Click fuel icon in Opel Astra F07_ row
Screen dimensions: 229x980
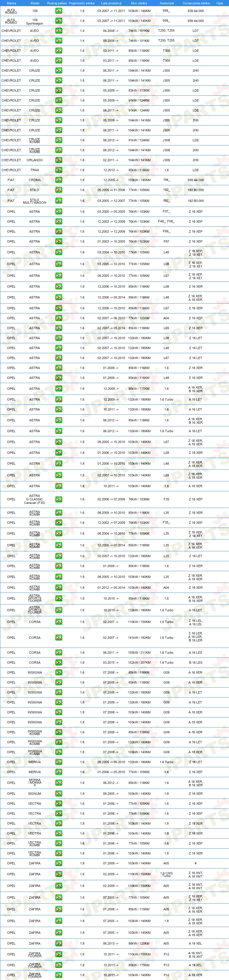point(59,212)
